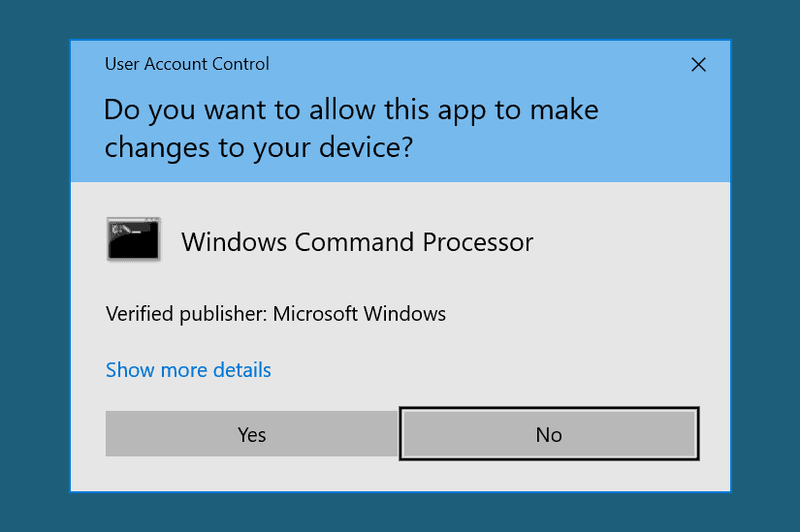Click the black command prompt thumbnail
The width and height of the screenshot is (800, 532).
(x=133, y=239)
